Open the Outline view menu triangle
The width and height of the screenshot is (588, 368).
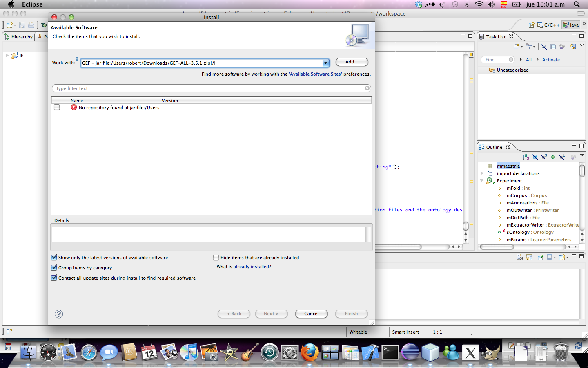(582, 155)
